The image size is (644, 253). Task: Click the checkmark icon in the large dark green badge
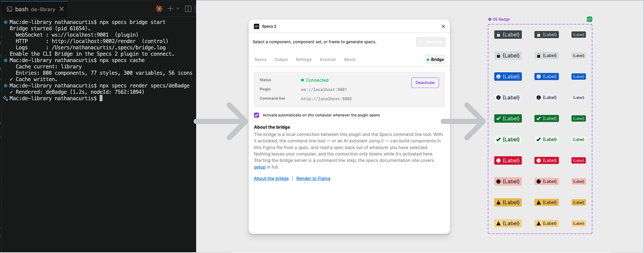pyautogui.click(x=498, y=118)
